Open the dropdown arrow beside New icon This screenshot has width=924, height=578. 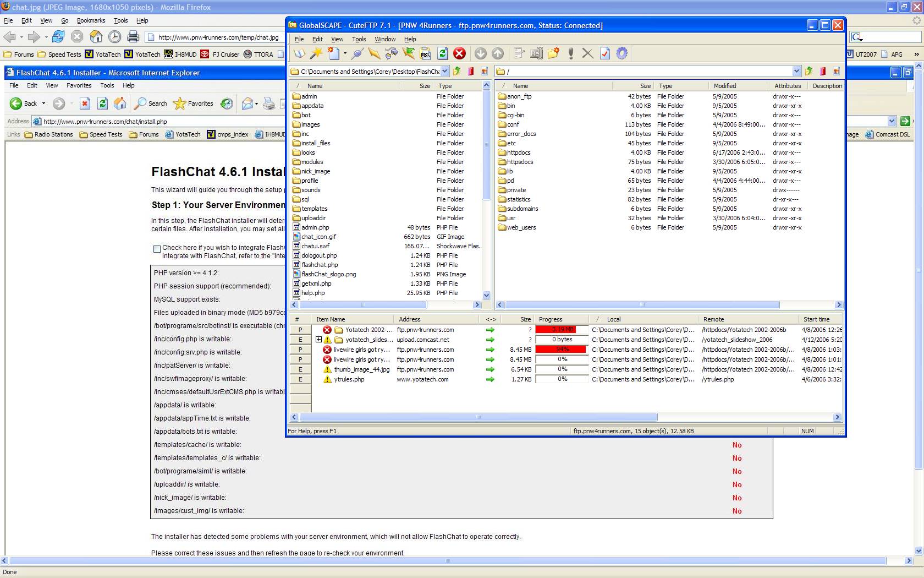coord(345,53)
